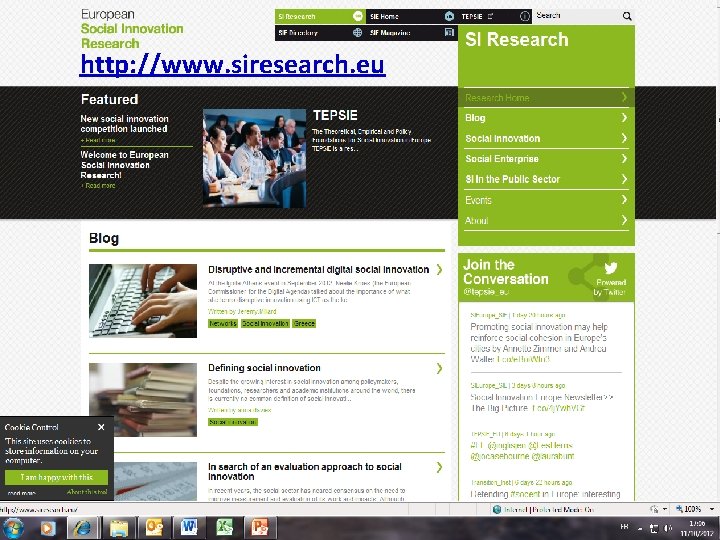The width and height of the screenshot is (720, 540).
Task: Click the Networks tag
Action: pyautogui.click(x=223, y=323)
